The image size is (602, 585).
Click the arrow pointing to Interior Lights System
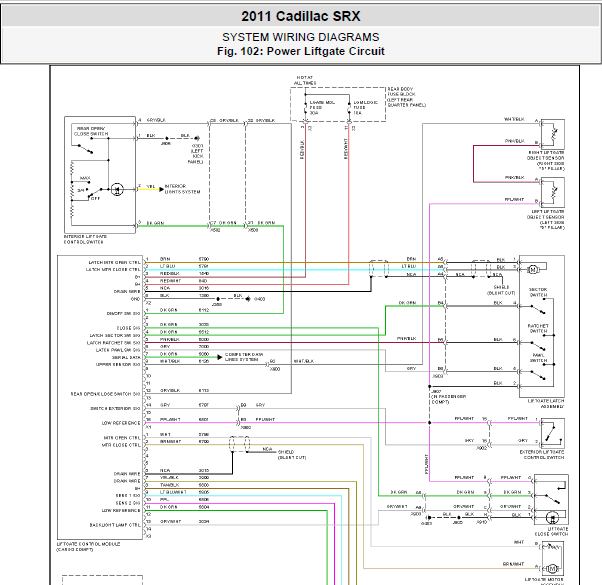point(161,189)
